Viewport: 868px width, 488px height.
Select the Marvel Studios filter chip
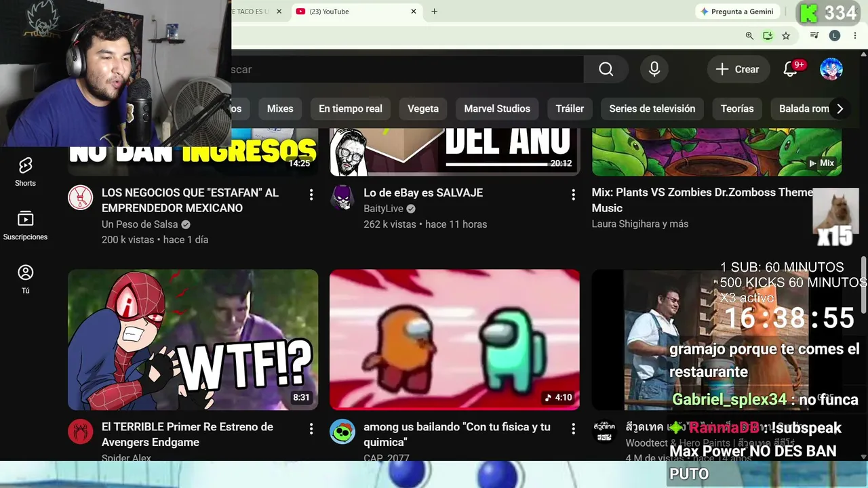[x=497, y=108]
